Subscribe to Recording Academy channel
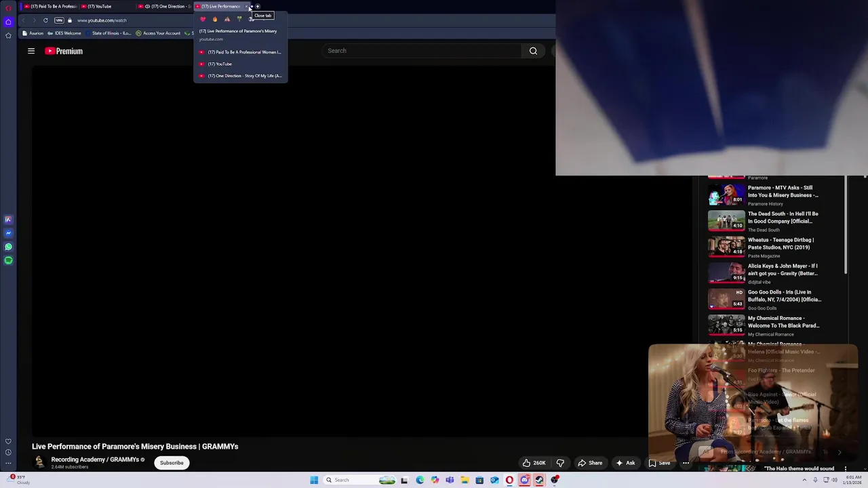 (172, 463)
